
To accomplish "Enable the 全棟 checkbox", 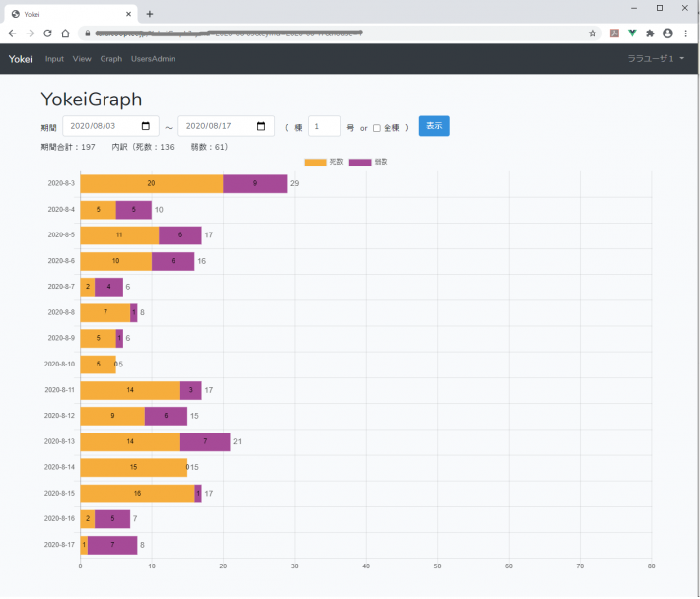I will click(x=376, y=128).
